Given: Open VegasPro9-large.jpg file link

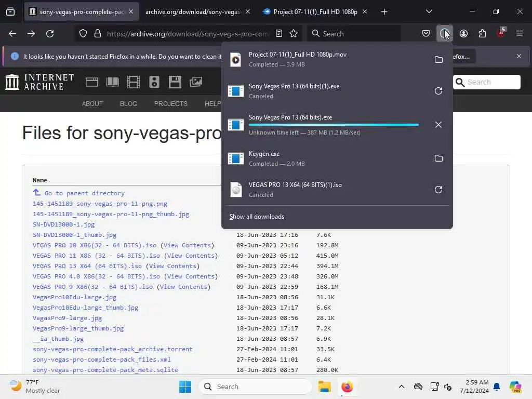Looking at the screenshot, I should (x=67, y=318).
